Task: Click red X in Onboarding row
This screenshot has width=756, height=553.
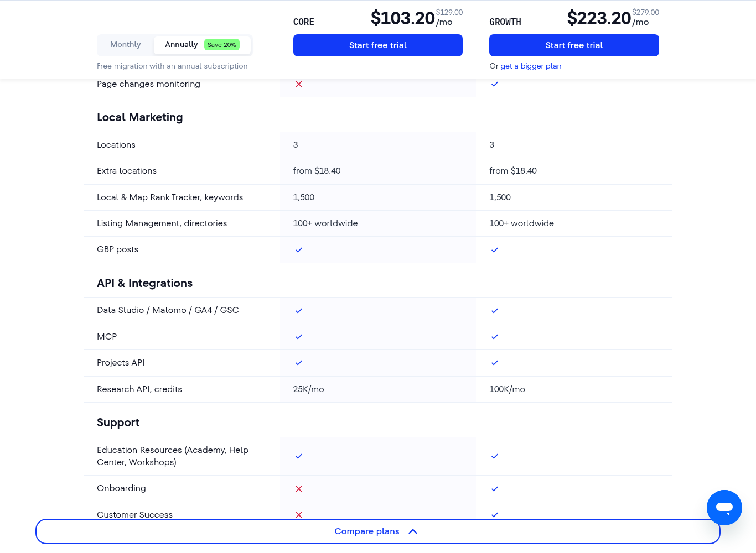Action: pos(299,489)
